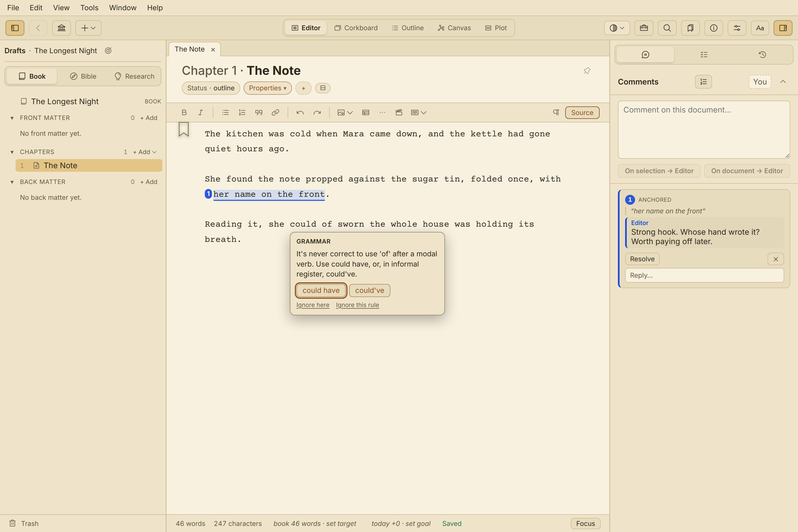Open the theme contrast dropdown
798x532 pixels.
click(617, 28)
